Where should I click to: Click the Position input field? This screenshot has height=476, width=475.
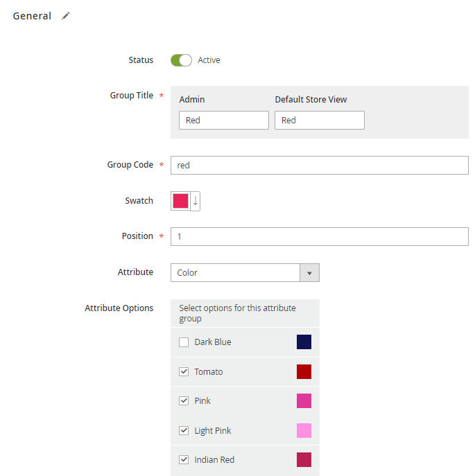point(319,237)
